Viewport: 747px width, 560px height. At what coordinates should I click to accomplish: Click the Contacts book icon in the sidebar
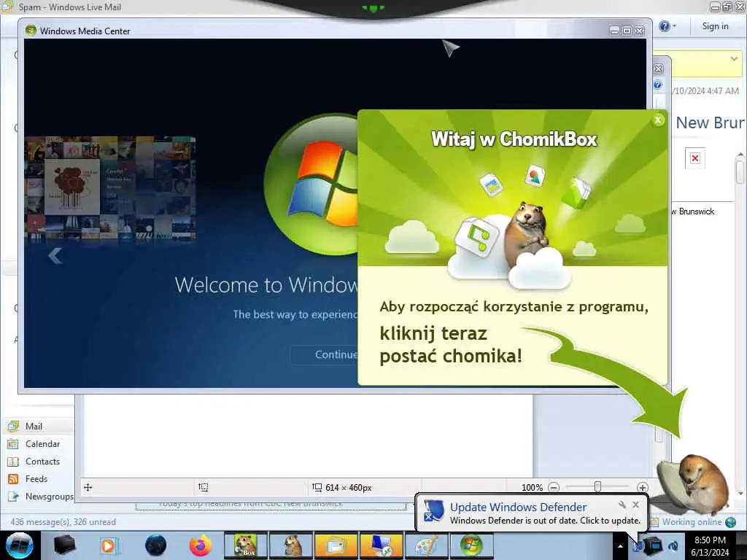(x=13, y=462)
